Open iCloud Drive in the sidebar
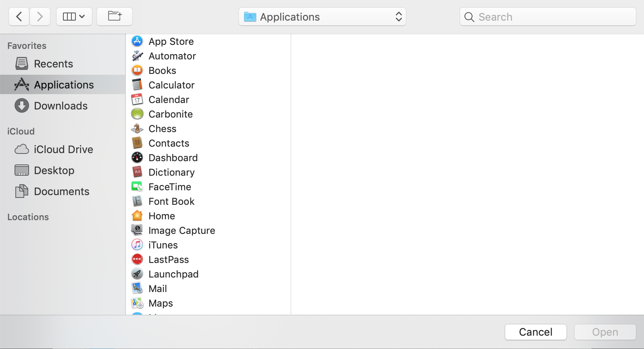 click(x=63, y=149)
